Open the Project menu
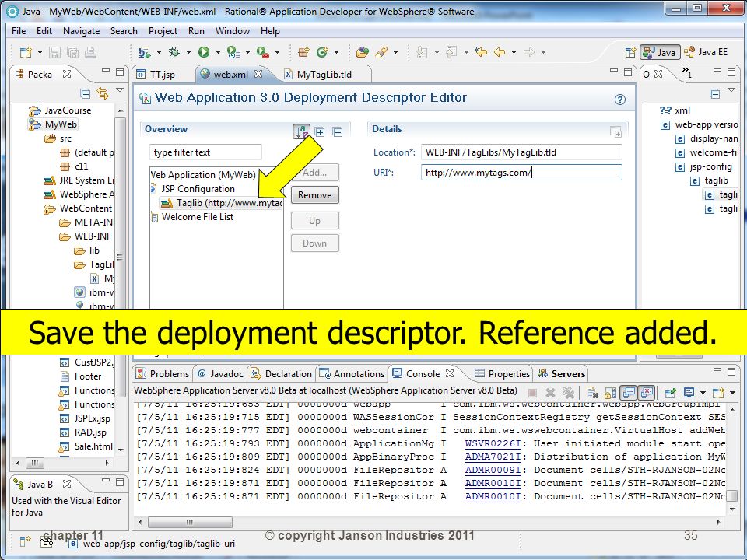The image size is (747, 560). pyautogui.click(x=163, y=31)
